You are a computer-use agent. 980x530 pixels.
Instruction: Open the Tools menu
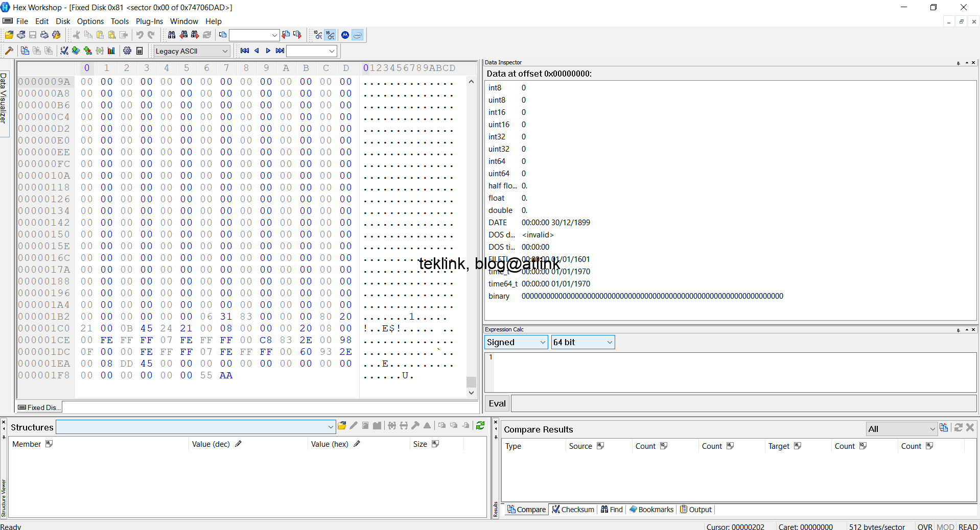[120, 21]
